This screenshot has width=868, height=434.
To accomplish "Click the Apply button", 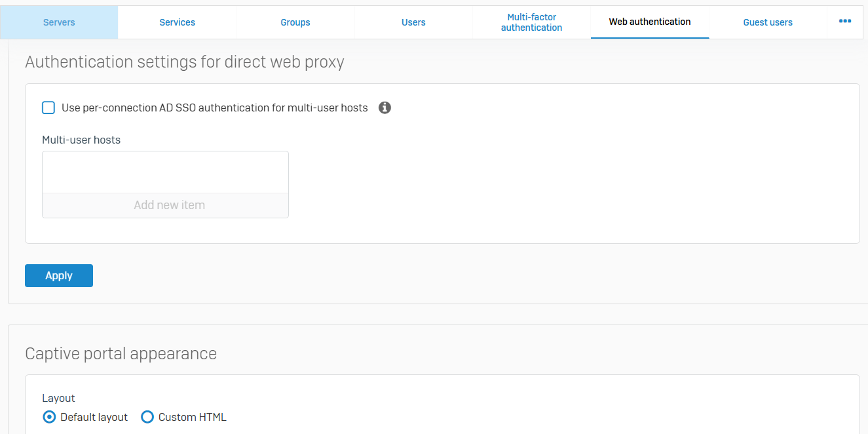I will [59, 276].
